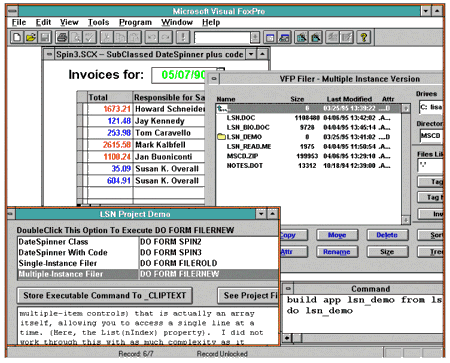
Task: Click the Spelling check toolbar icon
Action: tap(90, 37)
